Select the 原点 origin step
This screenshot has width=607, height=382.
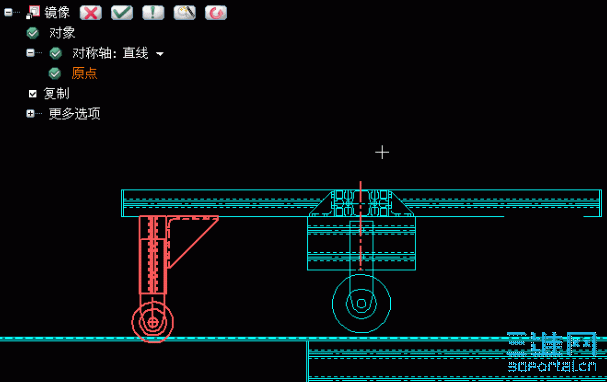pyautogui.click(x=84, y=73)
